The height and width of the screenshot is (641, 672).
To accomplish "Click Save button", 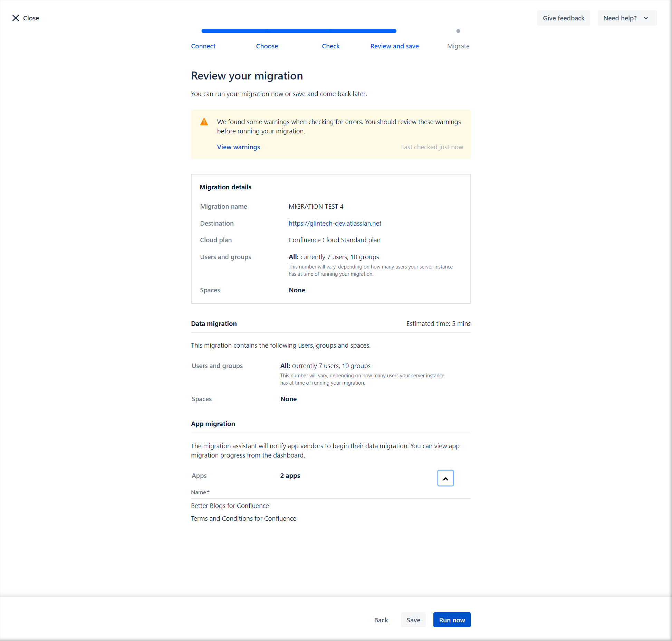I will 413,620.
